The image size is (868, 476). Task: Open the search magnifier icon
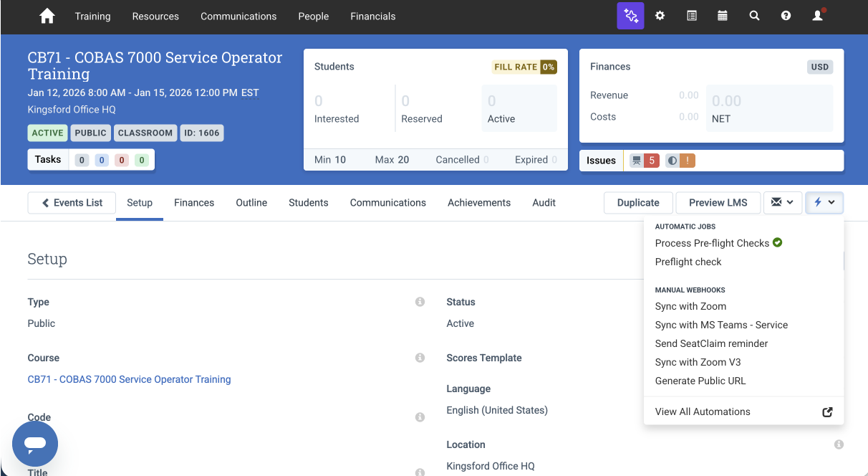click(x=754, y=16)
